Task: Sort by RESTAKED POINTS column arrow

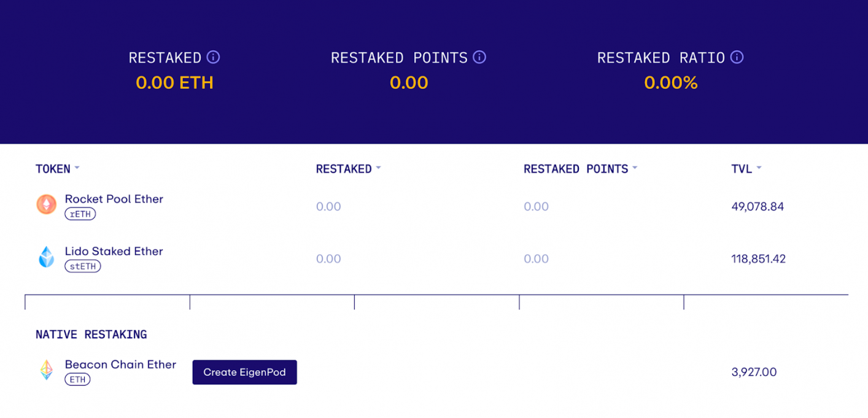Action: tap(635, 168)
